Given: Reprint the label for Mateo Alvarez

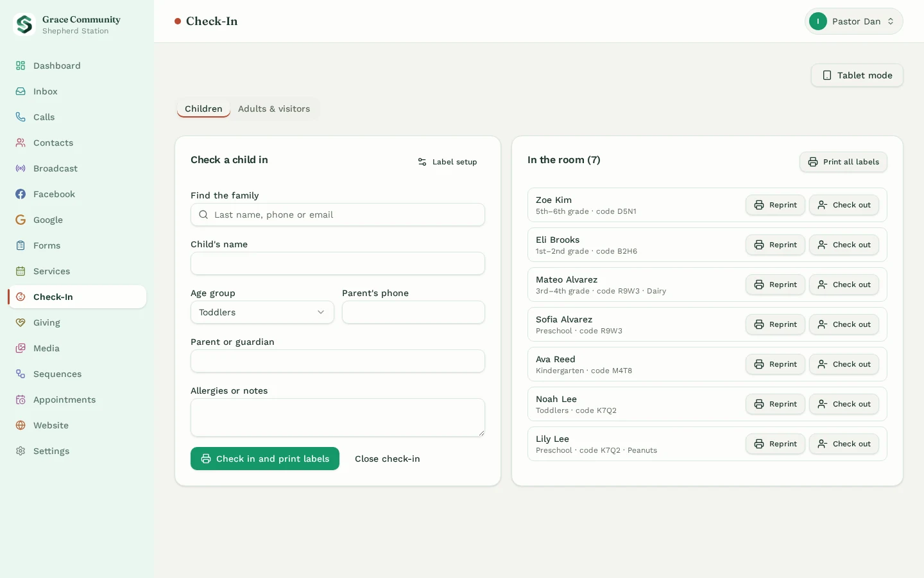Looking at the screenshot, I should (775, 285).
